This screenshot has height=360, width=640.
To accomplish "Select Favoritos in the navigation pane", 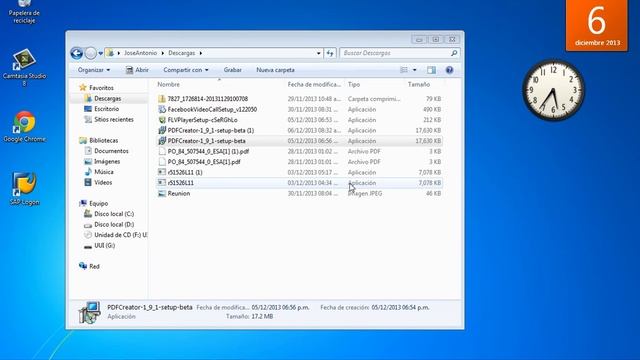I will pos(101,88).
